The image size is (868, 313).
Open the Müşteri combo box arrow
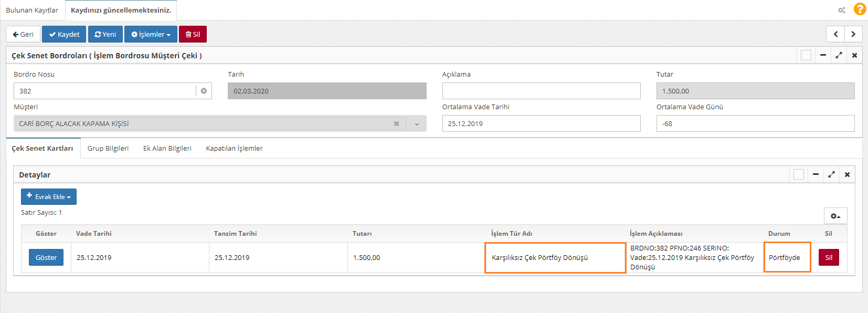point(417,124)
